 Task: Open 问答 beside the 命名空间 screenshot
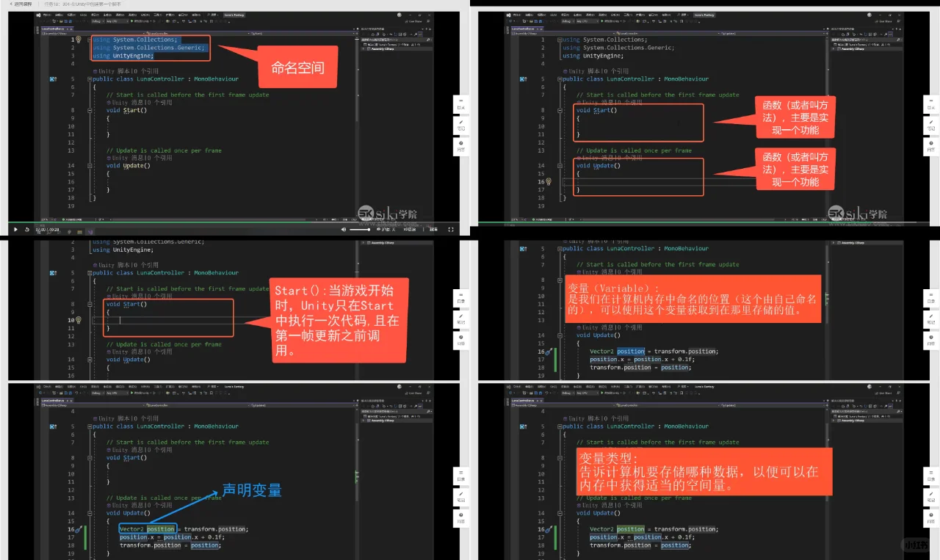(x=461, y=145)
